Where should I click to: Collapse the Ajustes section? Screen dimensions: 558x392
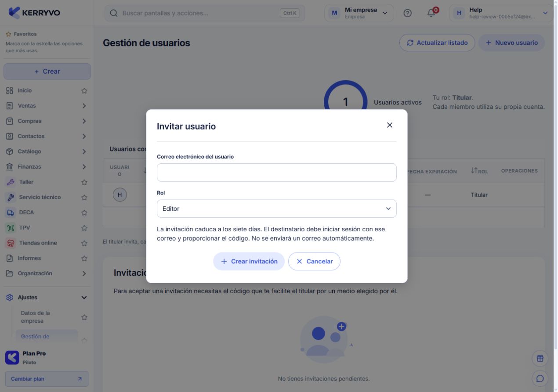coord(84,298)
